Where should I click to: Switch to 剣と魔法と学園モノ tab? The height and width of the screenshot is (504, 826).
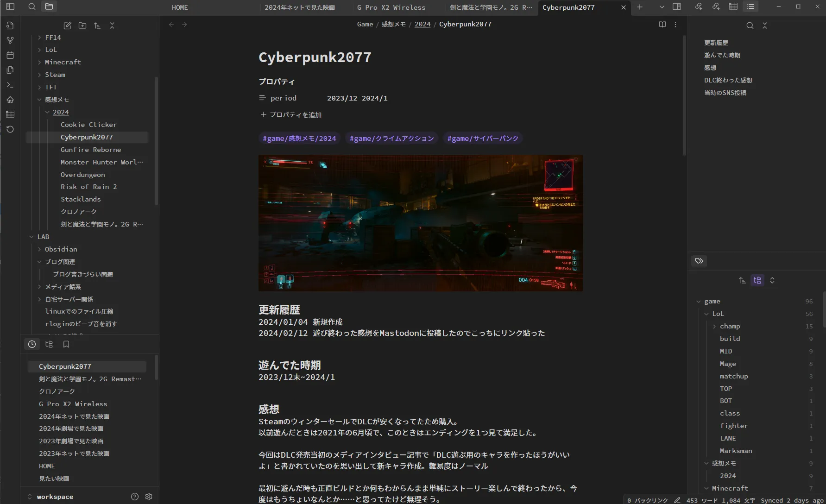coord(491,7)
